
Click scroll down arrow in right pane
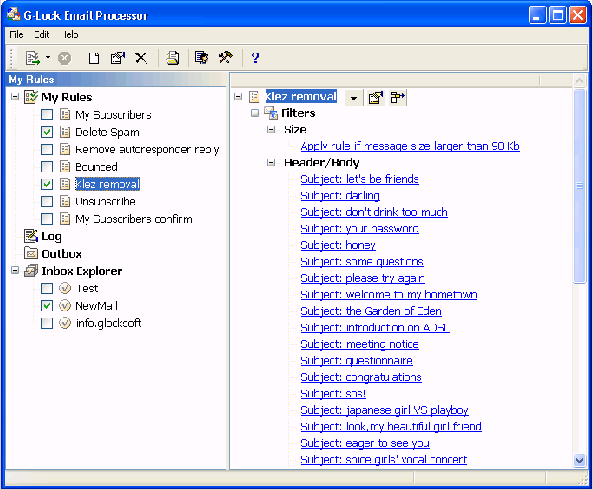point(579,460)
